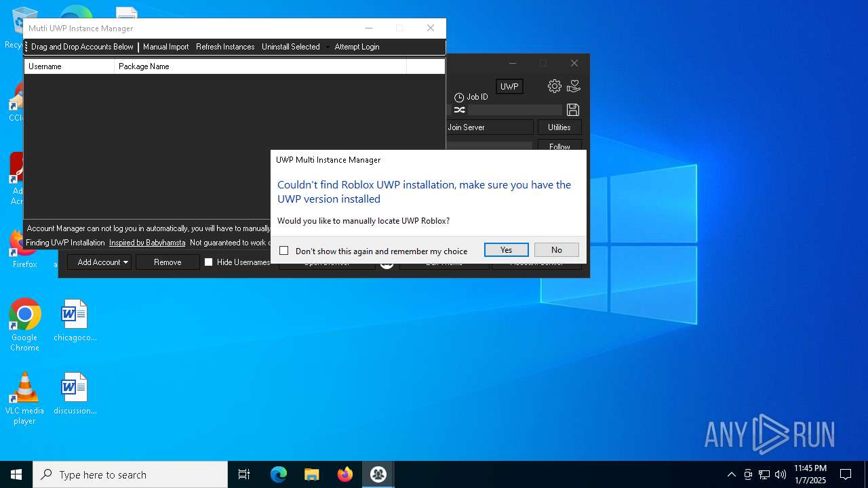Select Refresh Instances in the toolbar
Viewport: 868px width, 488px height.
pyautogui.click(x=225, y=47)
